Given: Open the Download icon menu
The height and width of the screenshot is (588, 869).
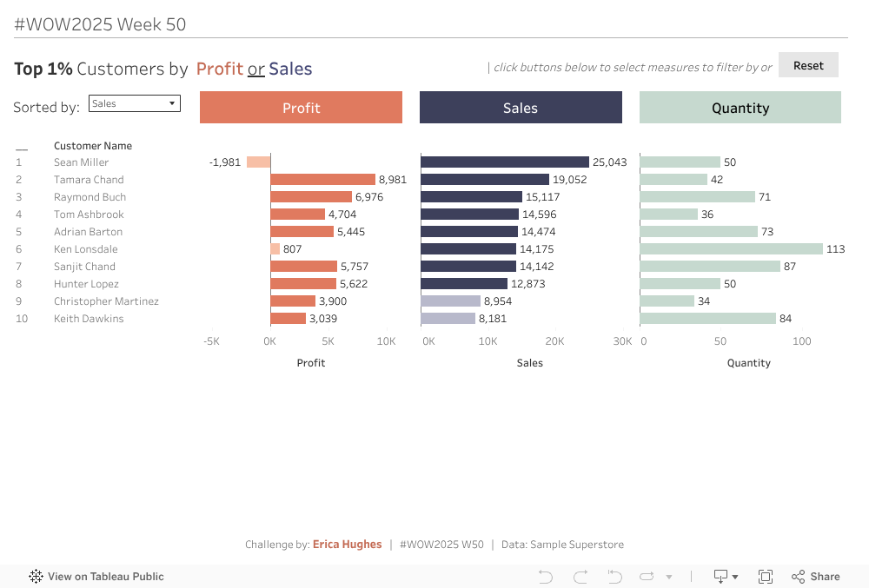Looking at the screenshot, I should click(725, 577).
